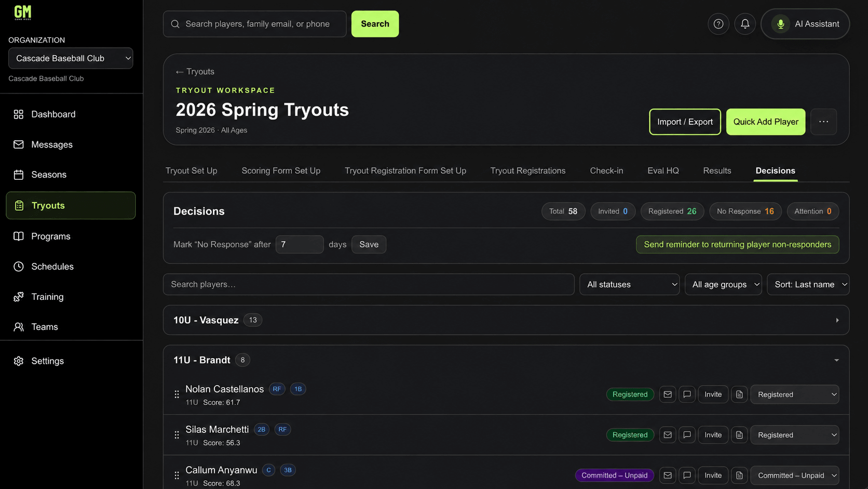
Task: Open the All age groups dropdown
Action: coord(723,284)
